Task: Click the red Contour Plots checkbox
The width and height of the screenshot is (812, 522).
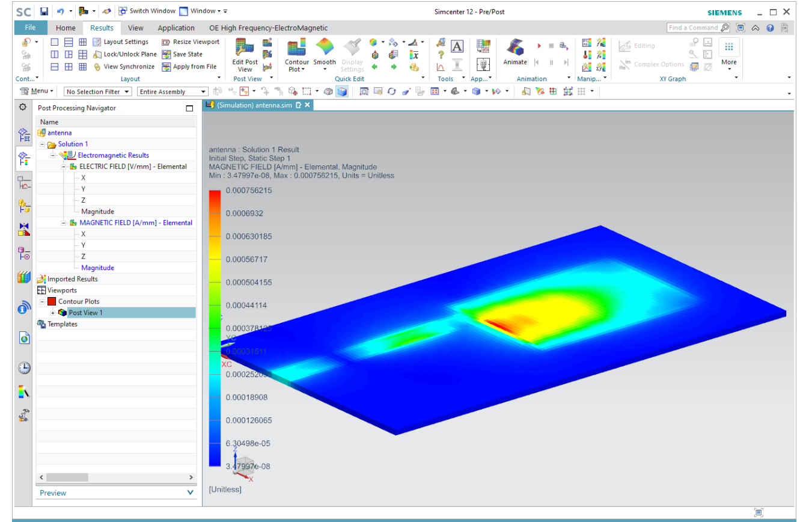Action: pyautogui.click(x=52, y=301)
